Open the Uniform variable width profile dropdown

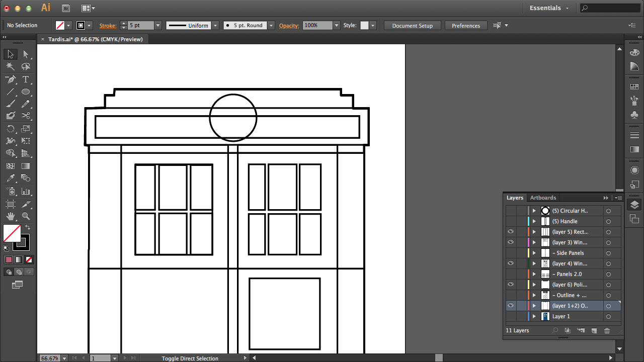click(x=215, y=25)
